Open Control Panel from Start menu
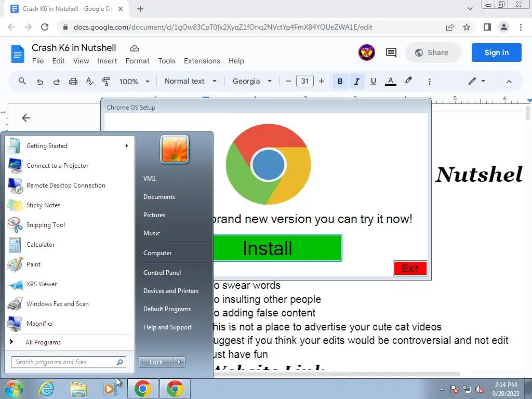The height and width of the screenshot is (399, 532). pyautogui.click(x=162, y=272)
